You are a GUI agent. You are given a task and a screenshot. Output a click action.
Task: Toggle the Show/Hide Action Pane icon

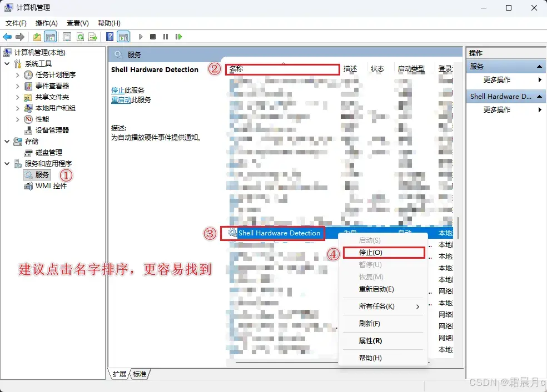(123, 37)
